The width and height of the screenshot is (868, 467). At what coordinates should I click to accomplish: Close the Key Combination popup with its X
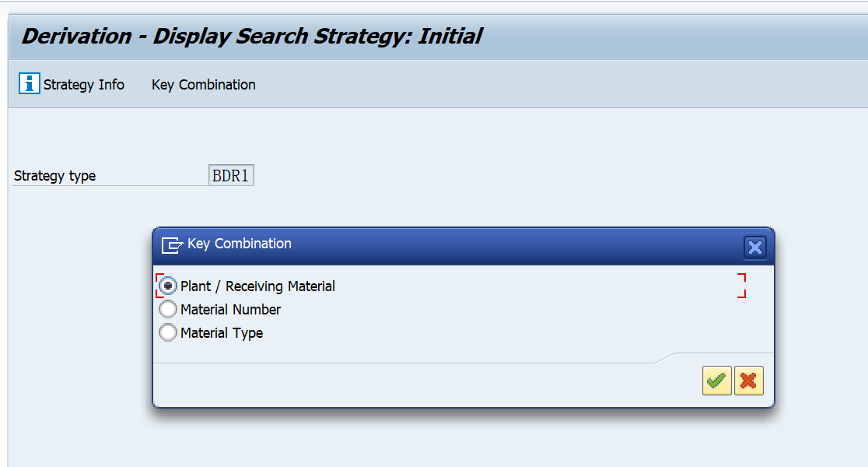tap(754, 247)
